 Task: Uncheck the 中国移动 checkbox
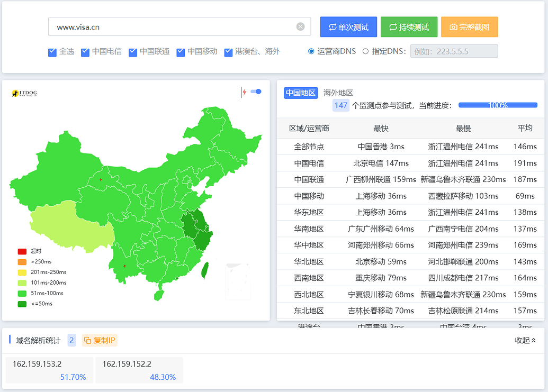click(181, 52)
